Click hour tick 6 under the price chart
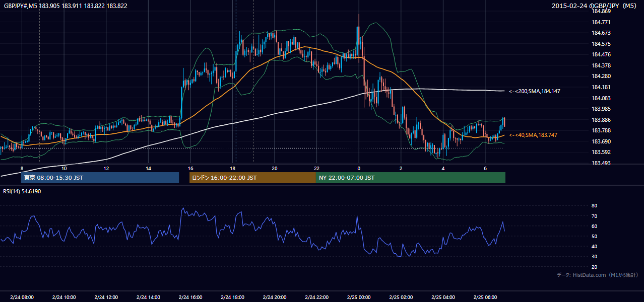The image size is (644, 302). [485, 168]
